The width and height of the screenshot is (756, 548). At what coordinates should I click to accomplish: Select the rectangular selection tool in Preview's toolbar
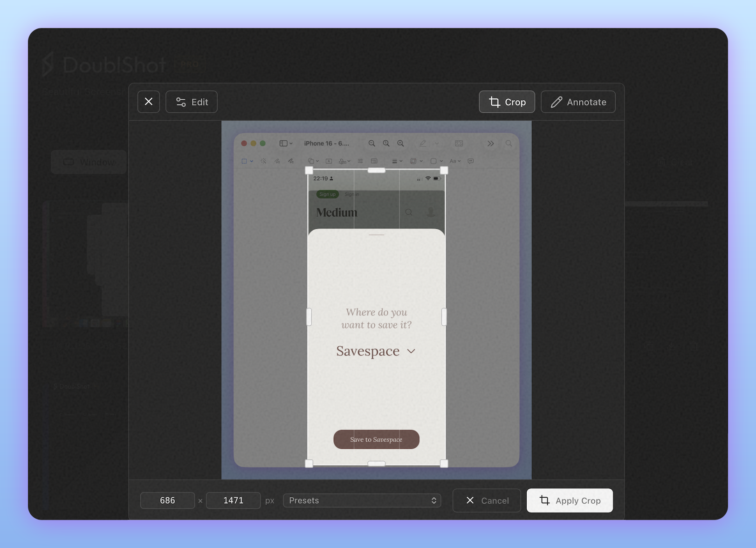[x=244, y=161]
